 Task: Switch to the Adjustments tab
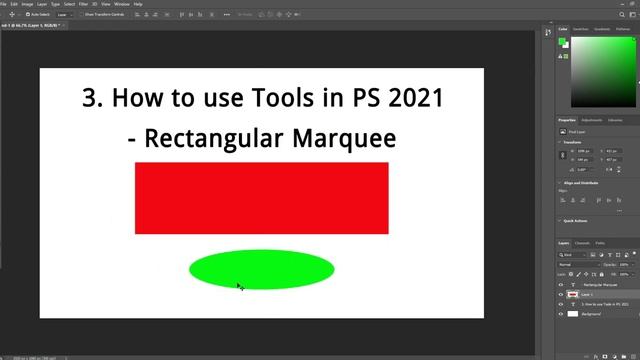click(x=591, y=120)
